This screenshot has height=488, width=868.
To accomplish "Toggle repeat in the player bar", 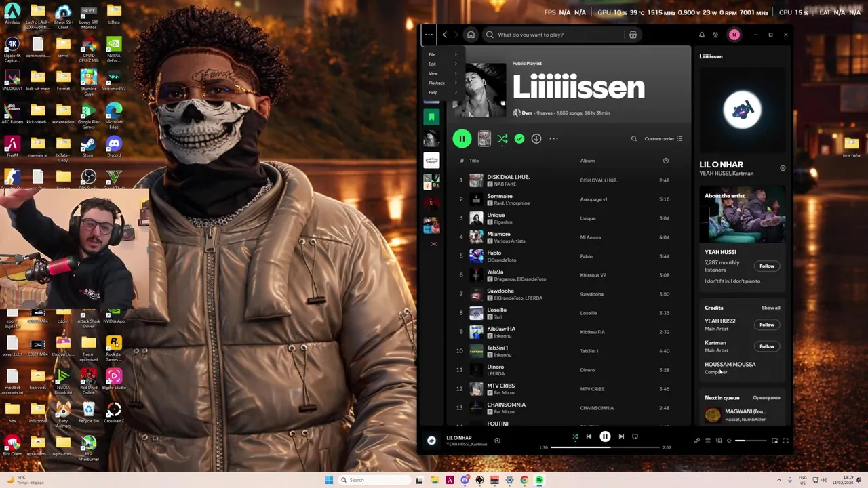I will [635, 436].
